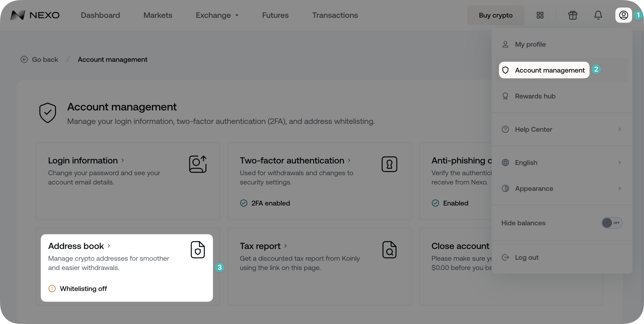This screenshot has height=324, width=644.
Task: Click the Login information profile icon
Action: [x=198, y=164]
